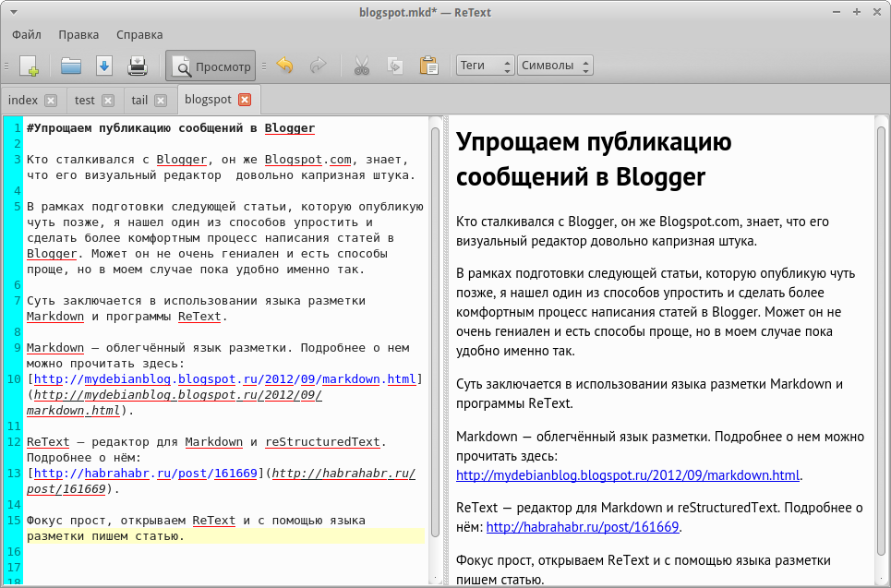This screenshot has width=891, height=588.
Task: Close the index tab
Action: (51, 101)
